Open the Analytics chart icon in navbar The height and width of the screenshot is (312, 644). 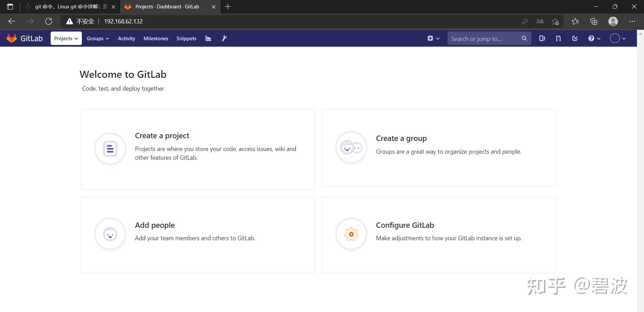(x=208, y=38)
